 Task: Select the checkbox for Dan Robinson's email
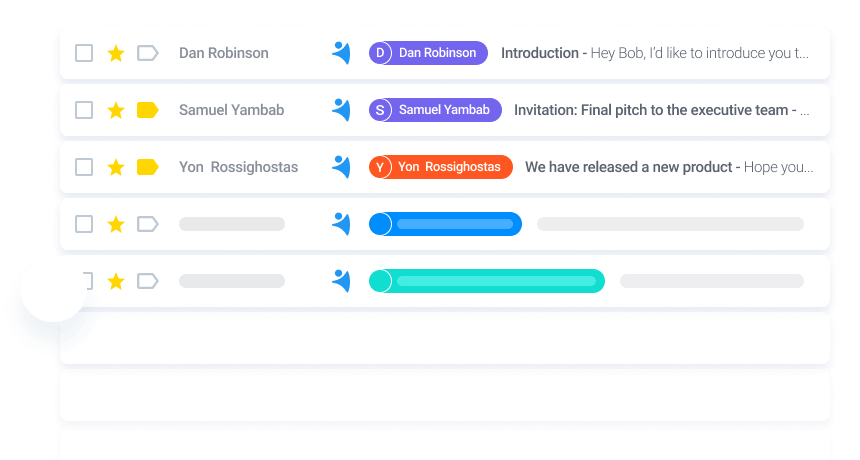[x=84, y=53]
